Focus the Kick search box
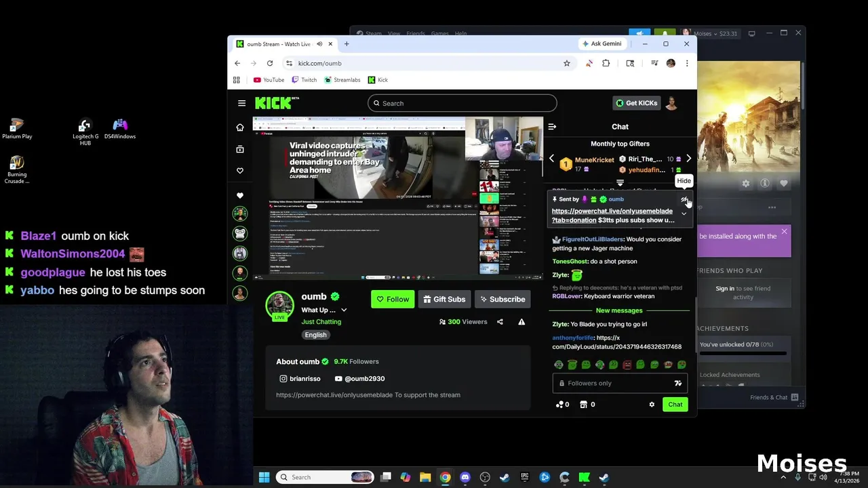The height and width of the screenshot is (488, 868). 462,103
